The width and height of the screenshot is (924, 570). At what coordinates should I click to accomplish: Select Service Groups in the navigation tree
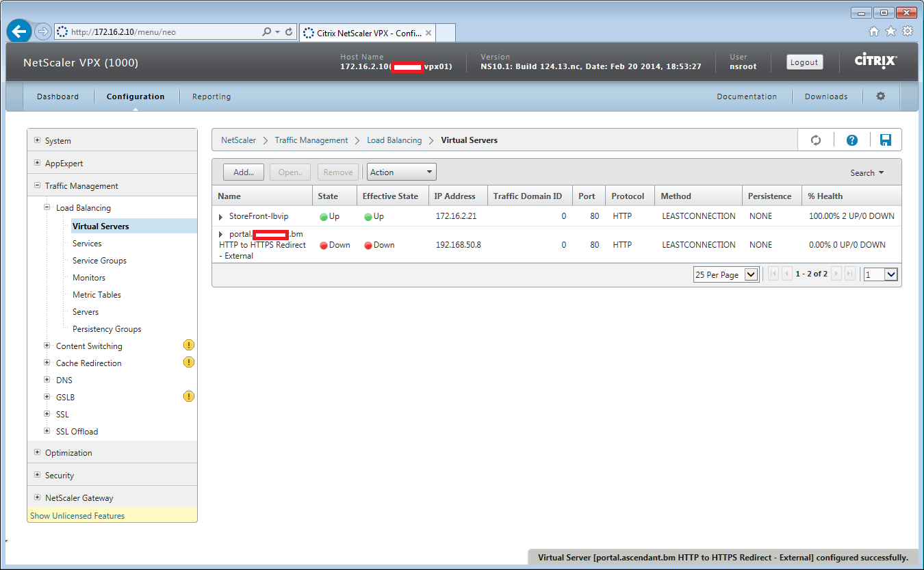[x=99, y=261]
